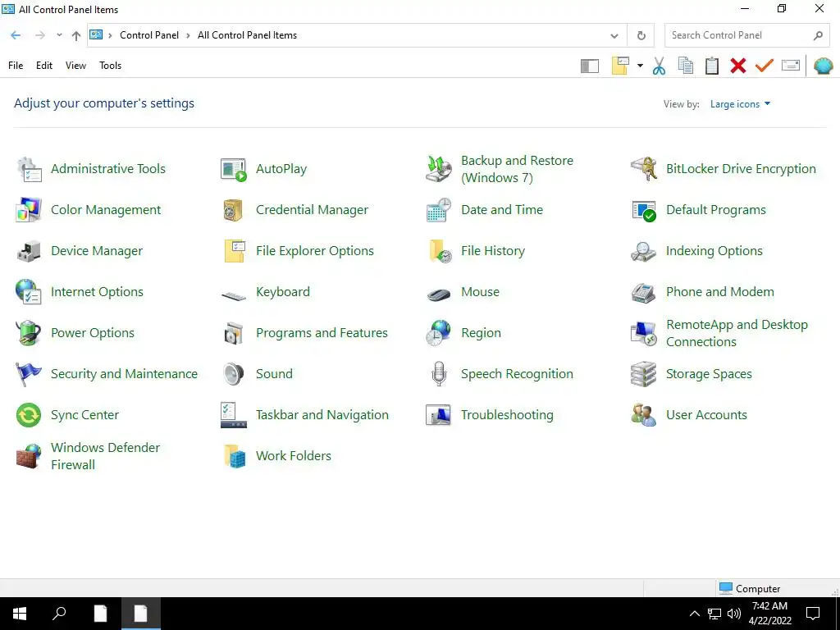Open the Work Folders icon
Screen dimensions: 840x630
point(234,456)
